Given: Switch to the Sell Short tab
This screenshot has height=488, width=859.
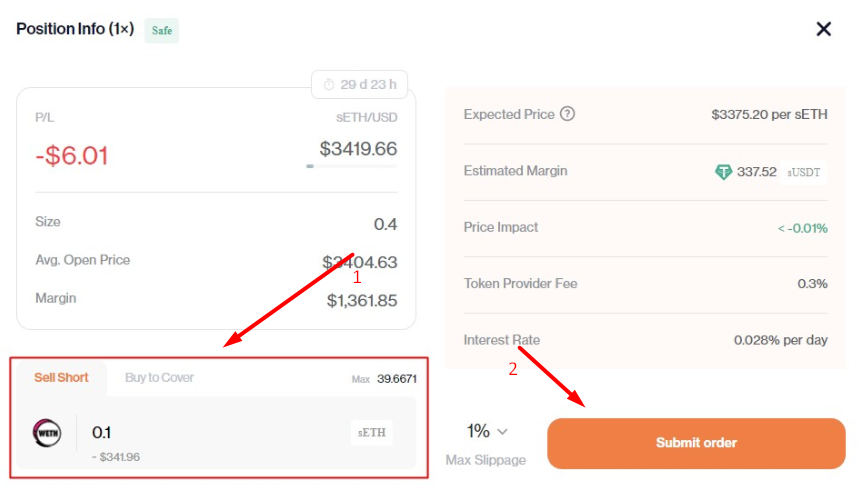Looking at the screenshot, I should point(61,377).
